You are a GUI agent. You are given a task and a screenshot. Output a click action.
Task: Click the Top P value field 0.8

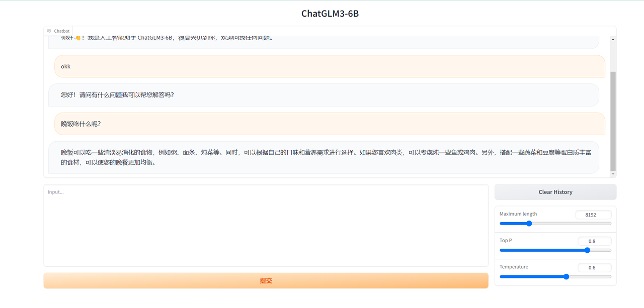click(x=595, y=241)
